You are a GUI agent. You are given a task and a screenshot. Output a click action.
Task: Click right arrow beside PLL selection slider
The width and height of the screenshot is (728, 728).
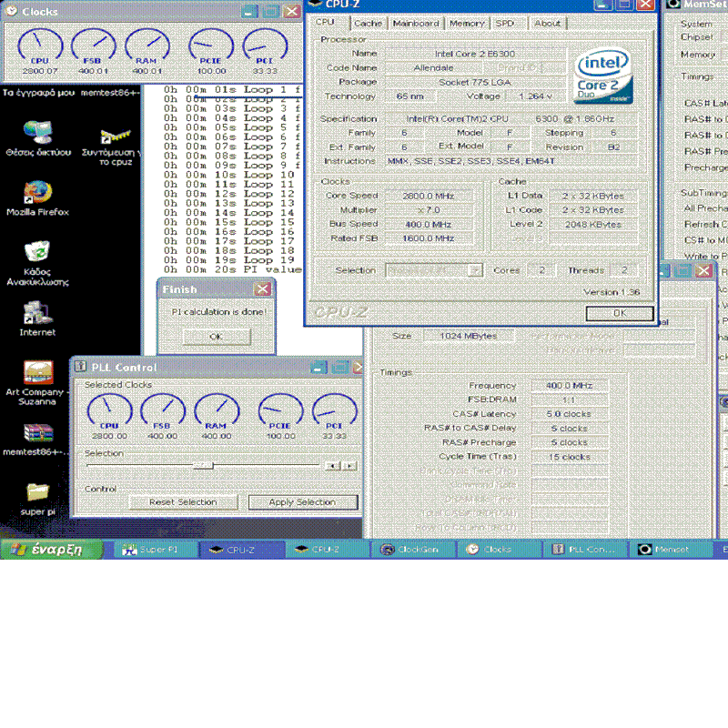[349, 466]
